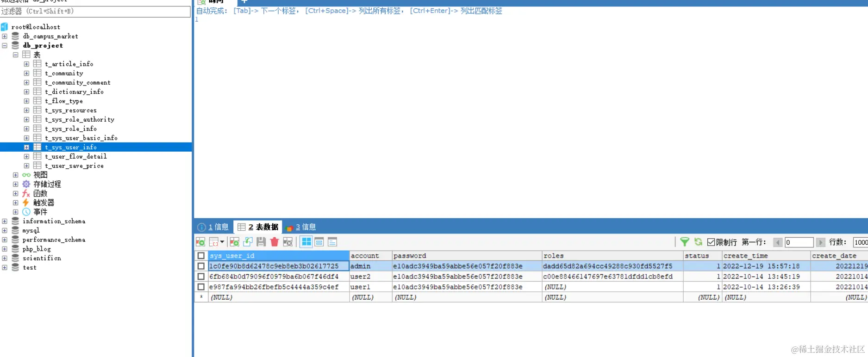Click the admin account cell
868x357 pixels.
[371, 266]
